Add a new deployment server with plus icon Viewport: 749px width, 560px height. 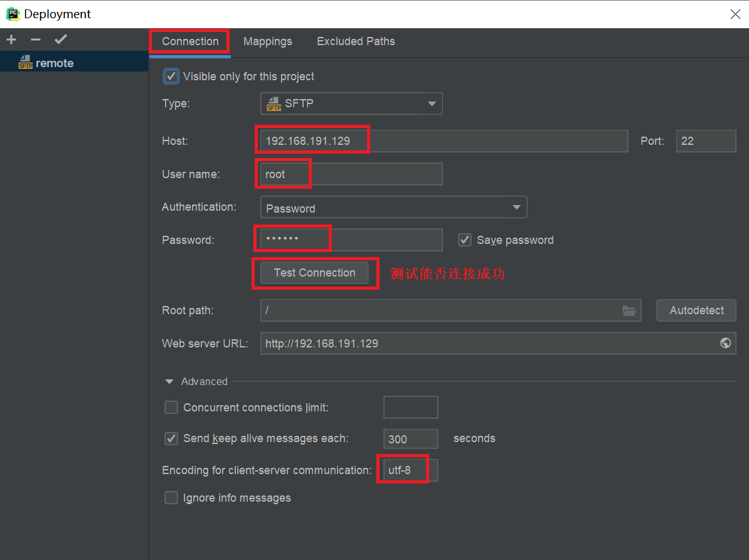(x=11, y=40)
